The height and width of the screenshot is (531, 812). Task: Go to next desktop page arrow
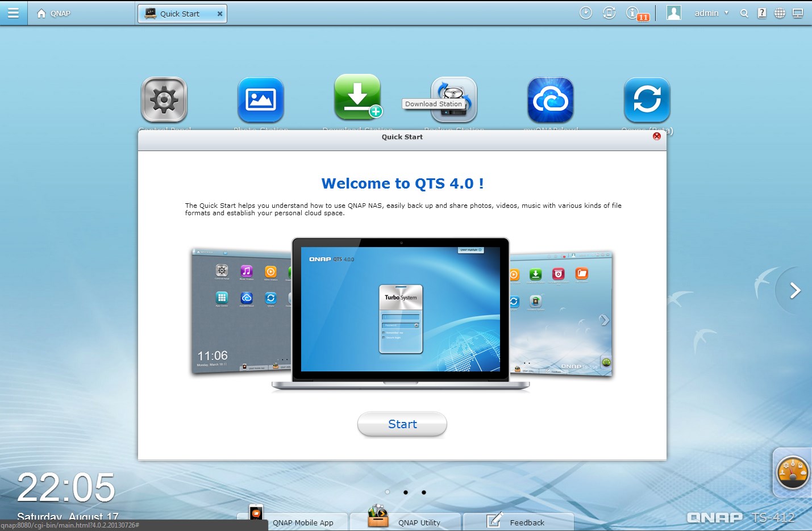tap(795, 291)
